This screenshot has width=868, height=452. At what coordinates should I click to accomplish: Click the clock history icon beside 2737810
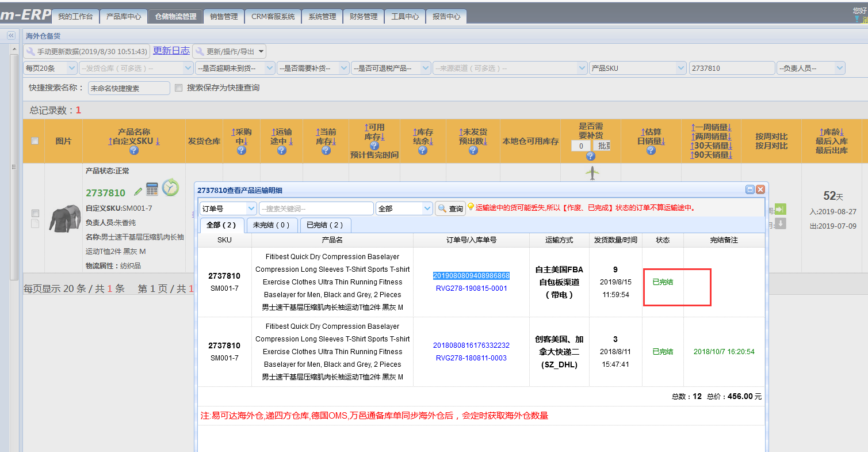click(x=170, y=188)
